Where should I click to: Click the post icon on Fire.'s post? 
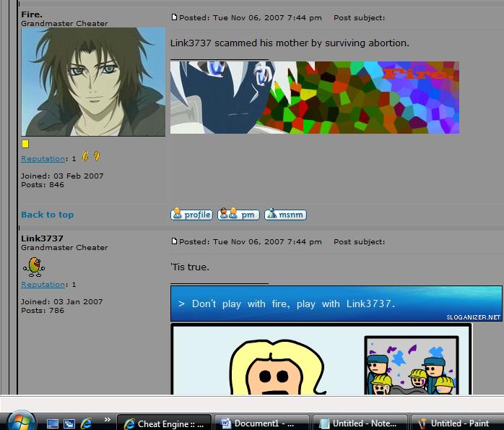174,17
